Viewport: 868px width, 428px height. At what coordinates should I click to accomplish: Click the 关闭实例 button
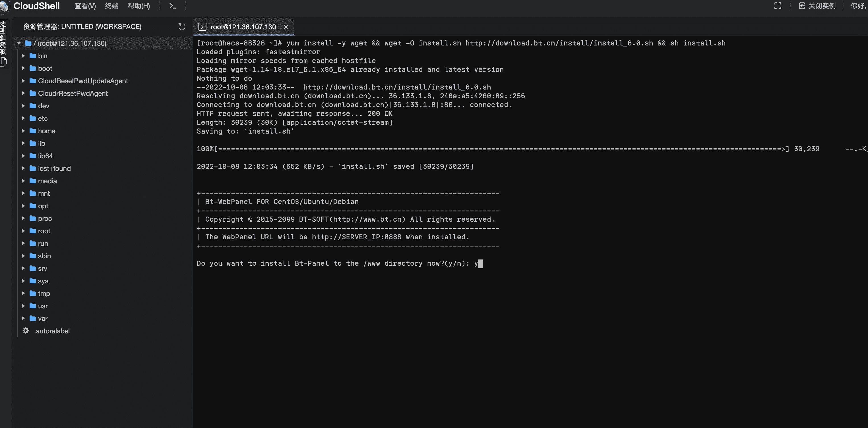(x=817, y=6)
